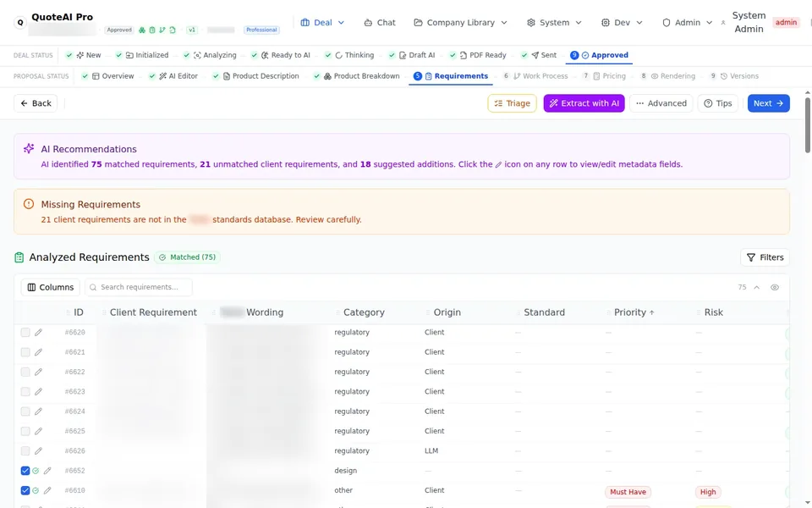Open metadata editor for row #6621
The height and width of the screenshot is (508, 812).
(38, 352)
